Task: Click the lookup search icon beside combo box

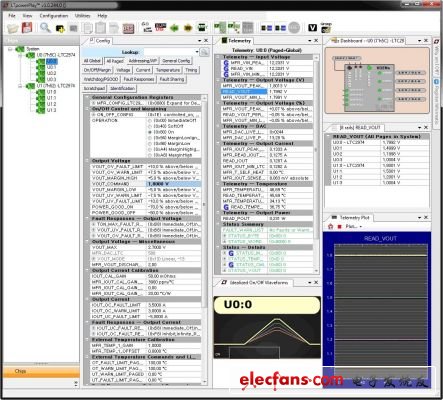Action: click(x=205, y=52)
